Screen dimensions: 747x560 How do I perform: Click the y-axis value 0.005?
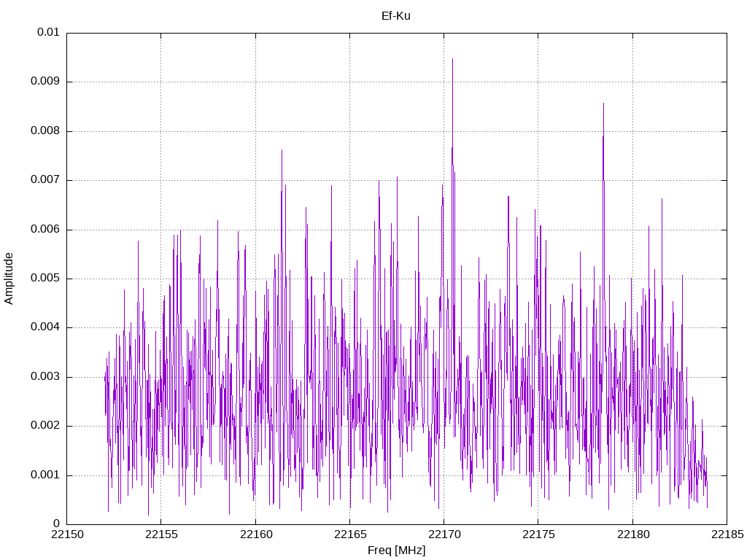44,278
